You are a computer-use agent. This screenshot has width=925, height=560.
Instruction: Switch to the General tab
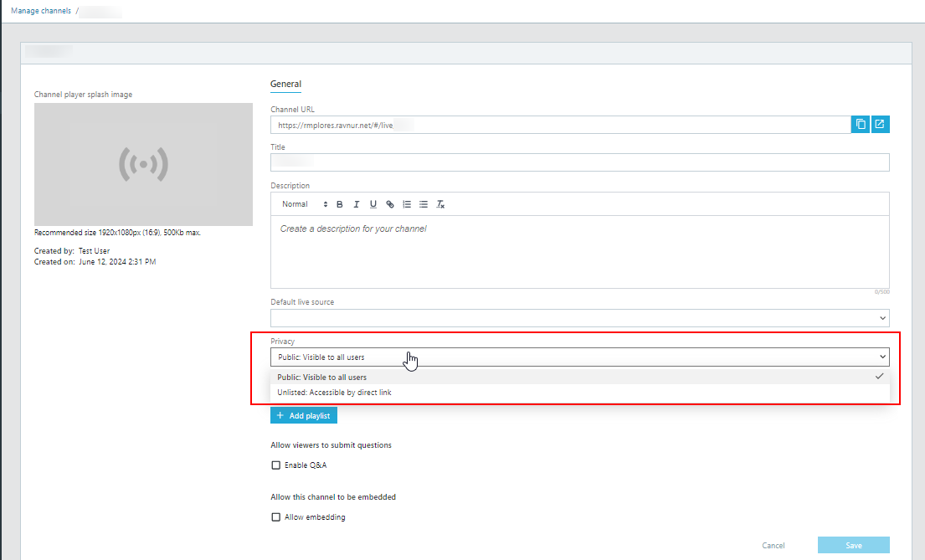pyautogui.click(x=285, y=84)
